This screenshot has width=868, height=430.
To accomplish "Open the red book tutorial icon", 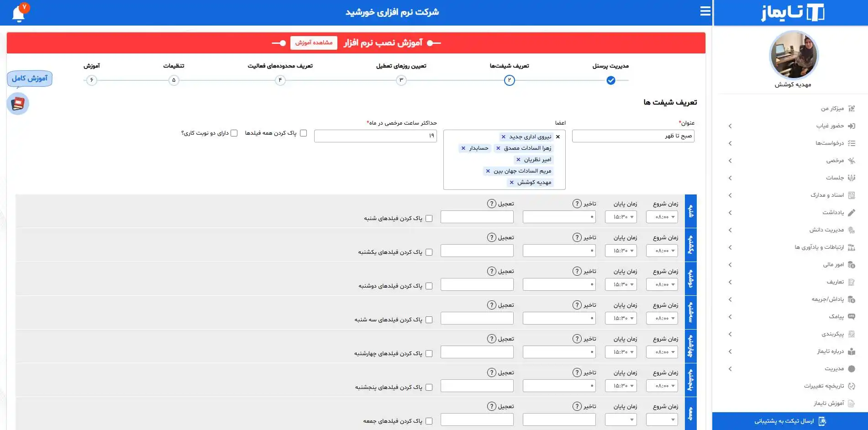I will 18,104.
